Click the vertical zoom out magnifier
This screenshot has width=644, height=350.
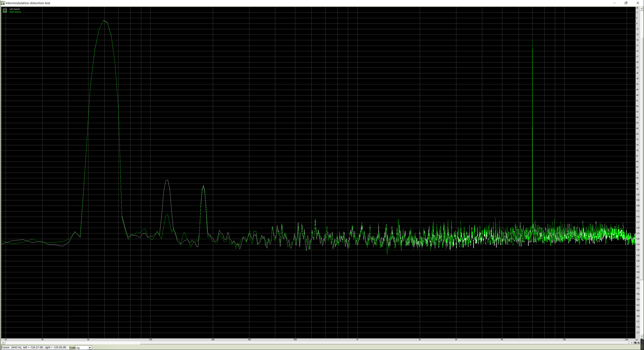(641, 343)
